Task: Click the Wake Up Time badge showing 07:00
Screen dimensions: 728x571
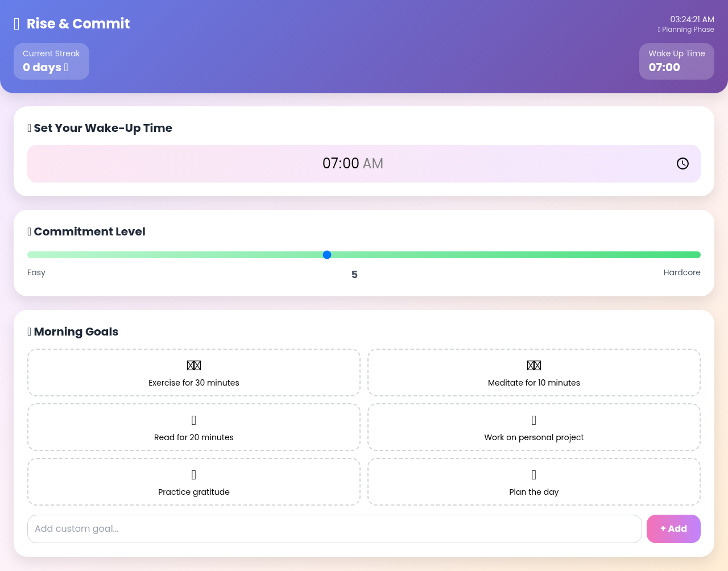Action: coord(677,61)
